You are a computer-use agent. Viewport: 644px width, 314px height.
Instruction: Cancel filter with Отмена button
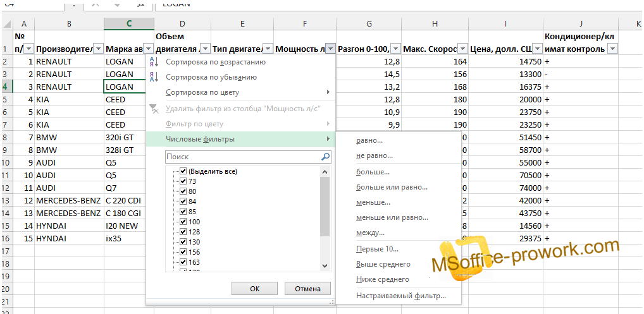307,289
